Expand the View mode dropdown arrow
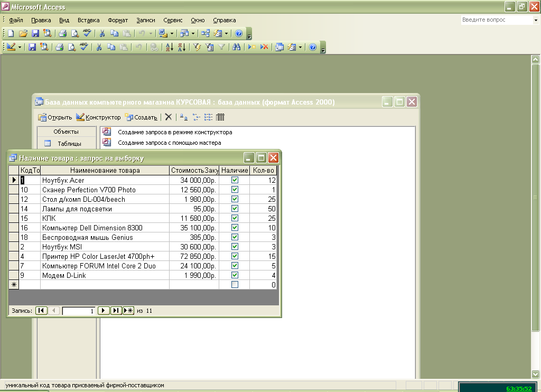This screenshot has height=392, width=541. click(x=20, y=47)
